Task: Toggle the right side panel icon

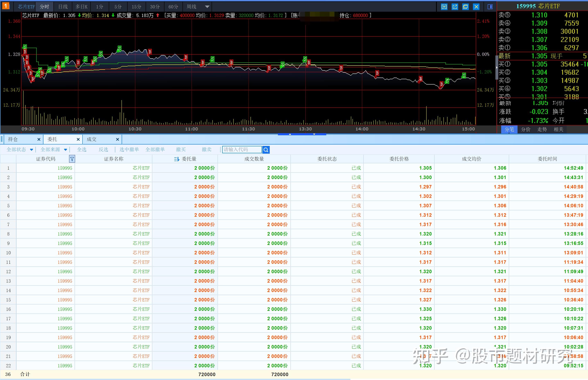Action: click(490, 7)
